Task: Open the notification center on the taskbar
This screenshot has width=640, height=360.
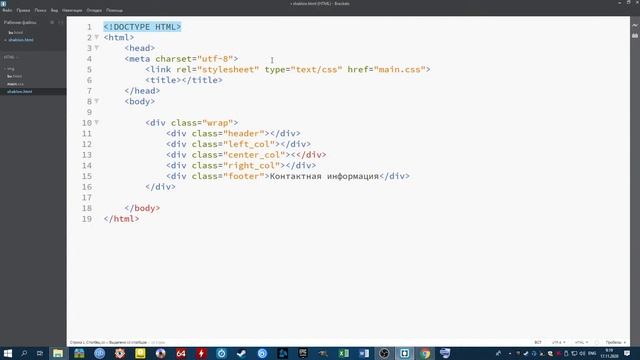Action: 627,353
